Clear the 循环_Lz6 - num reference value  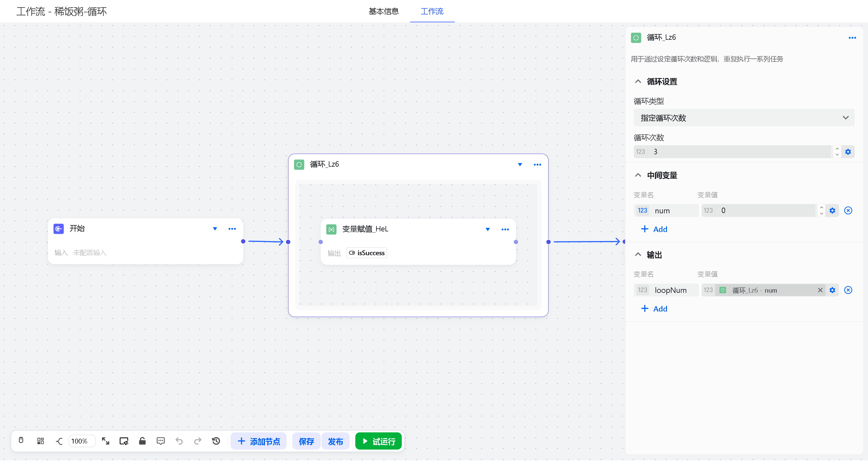click(820, 290)
